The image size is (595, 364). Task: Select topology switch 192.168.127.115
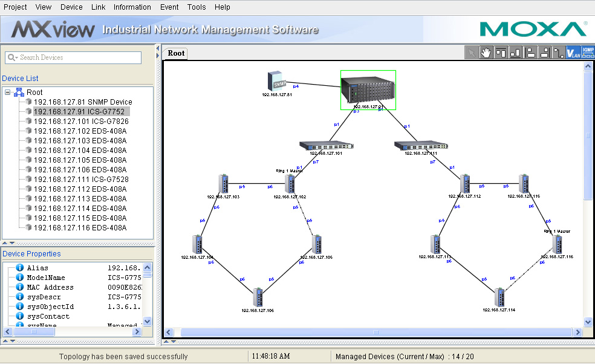click(x=524, y=184)
